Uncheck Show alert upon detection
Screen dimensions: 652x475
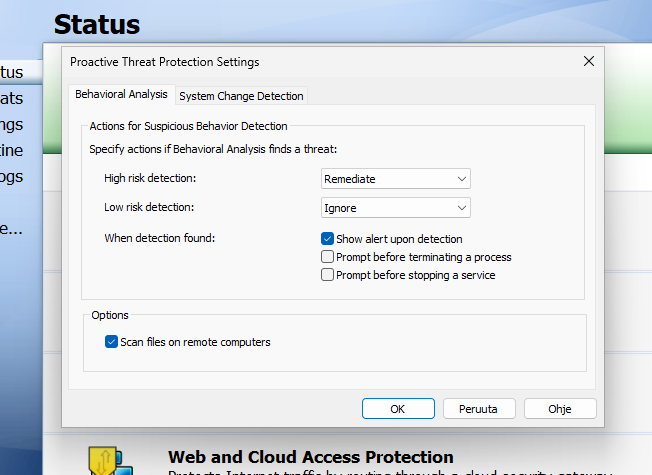point(327,239)
